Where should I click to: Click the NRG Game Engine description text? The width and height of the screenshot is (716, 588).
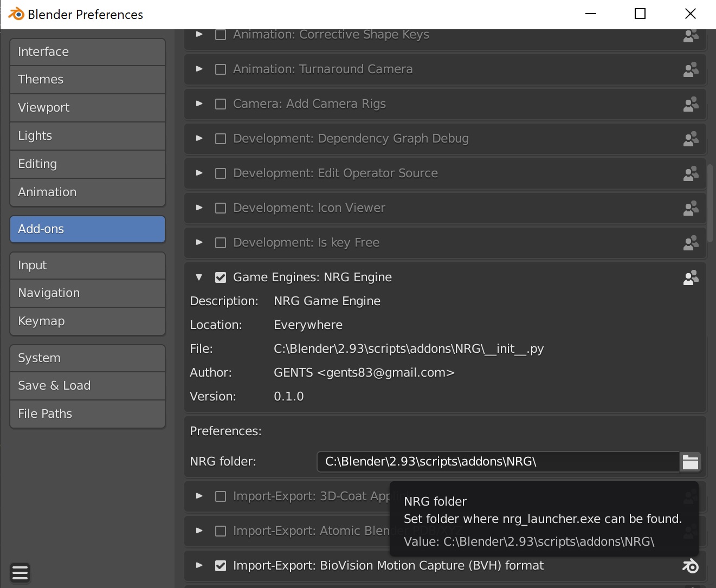(x=327, y=301)
